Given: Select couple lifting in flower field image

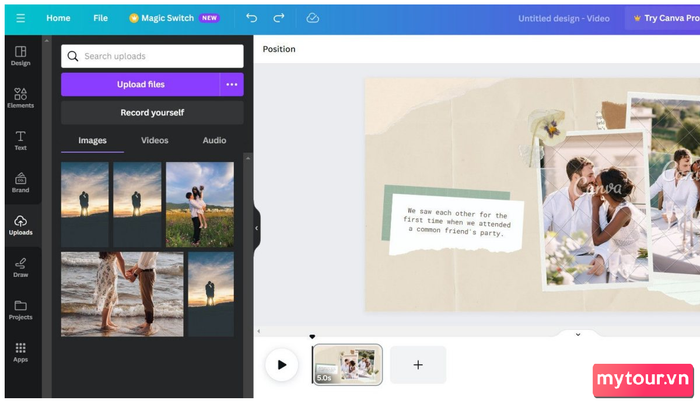Looking at the screenshot, I should tap(200, 205).
